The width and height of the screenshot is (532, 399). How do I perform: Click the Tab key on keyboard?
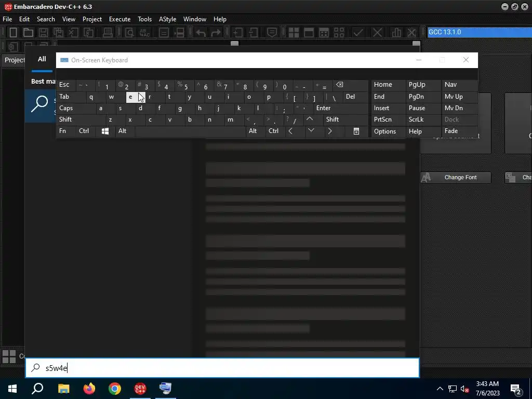71,97
